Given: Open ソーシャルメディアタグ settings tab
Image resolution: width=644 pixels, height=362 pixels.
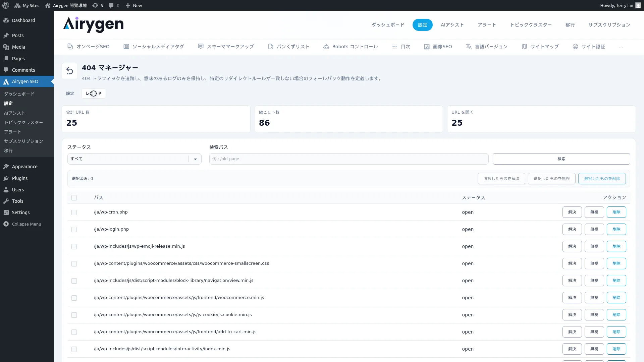Looking at the screenshot, I should tap(154, 47).
